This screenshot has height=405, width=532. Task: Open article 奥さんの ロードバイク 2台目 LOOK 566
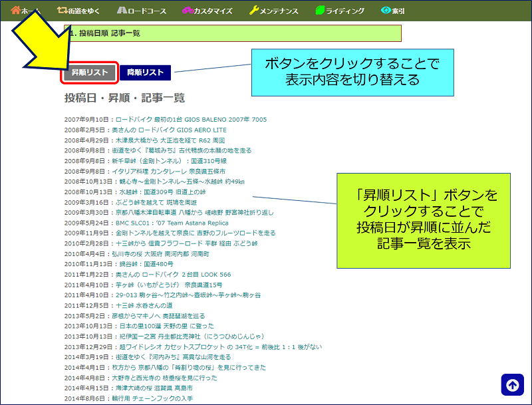pyautogui.click(x=173, y=275)
